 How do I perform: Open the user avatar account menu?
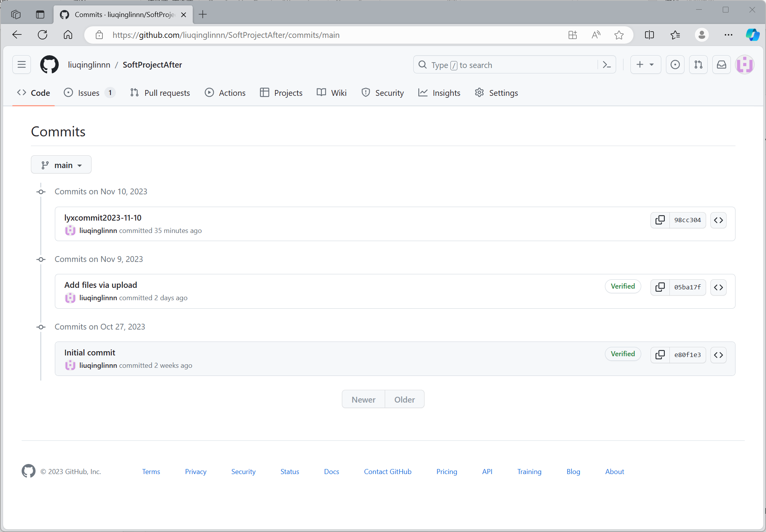744,65
